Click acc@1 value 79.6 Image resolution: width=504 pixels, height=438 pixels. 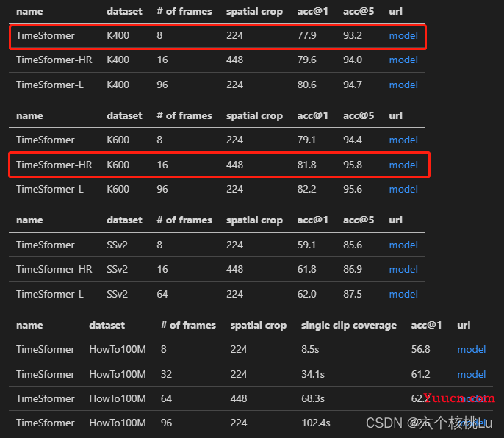(x=306, y=60)
